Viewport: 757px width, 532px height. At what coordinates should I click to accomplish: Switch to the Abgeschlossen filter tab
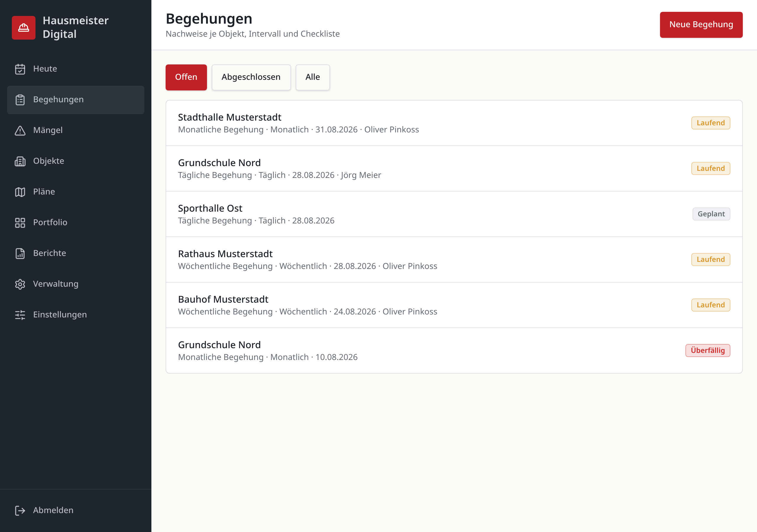[251, 77]
